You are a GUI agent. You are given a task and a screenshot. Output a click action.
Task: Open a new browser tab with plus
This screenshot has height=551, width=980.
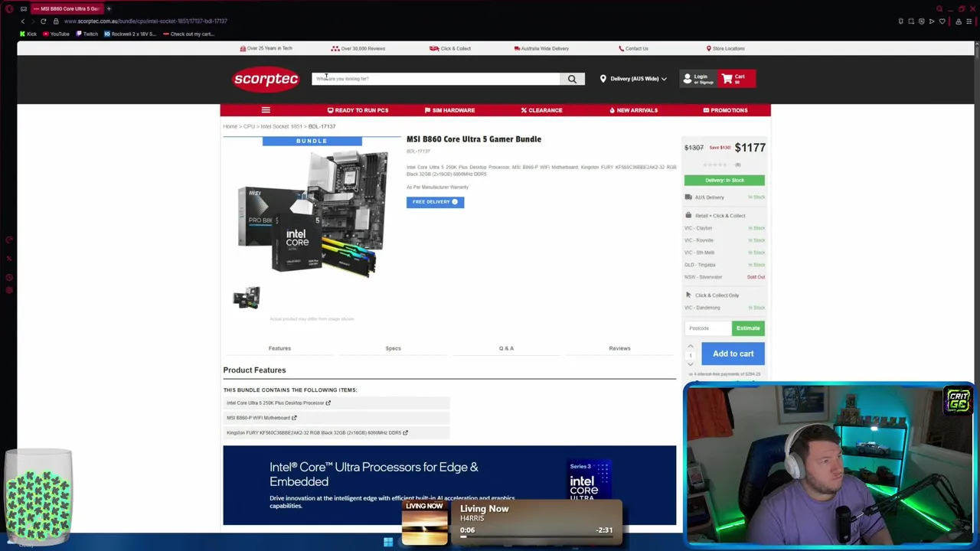[x=109, y=8]
